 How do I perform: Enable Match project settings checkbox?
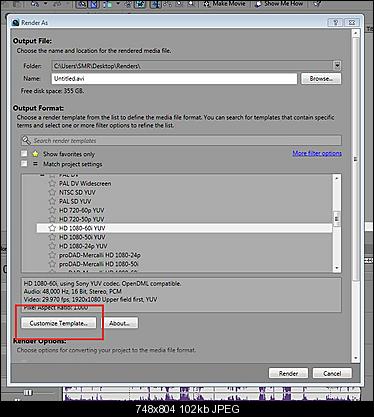[x=24, y=164]
